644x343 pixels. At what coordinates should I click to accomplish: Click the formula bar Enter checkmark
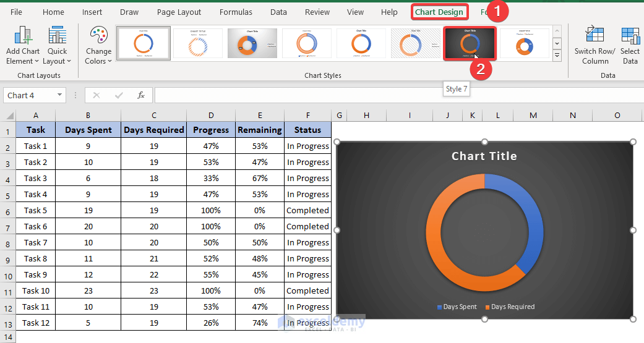pos(119,95)
